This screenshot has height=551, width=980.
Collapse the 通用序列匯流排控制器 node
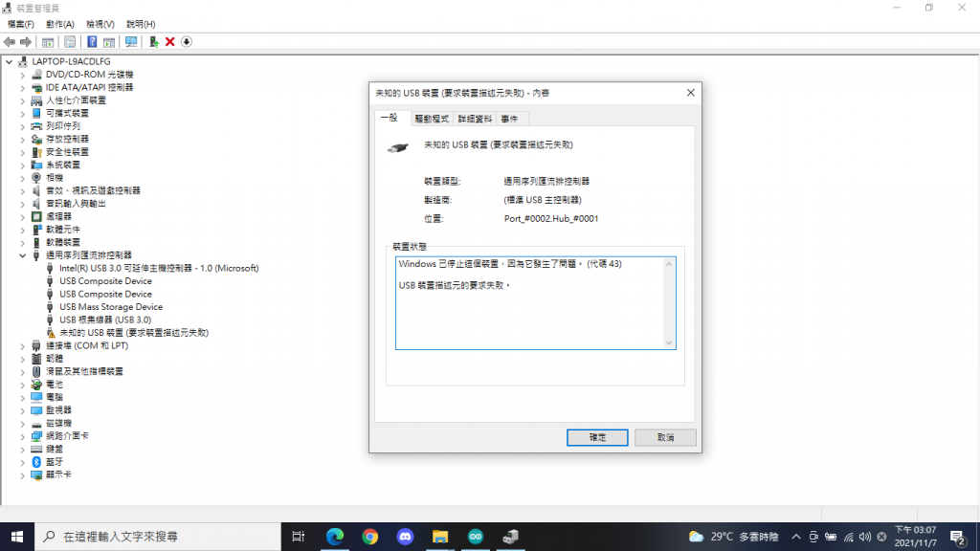click(23, 254)
